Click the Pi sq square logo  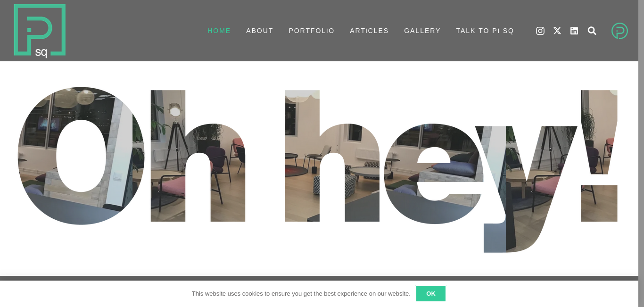(40, 31)
